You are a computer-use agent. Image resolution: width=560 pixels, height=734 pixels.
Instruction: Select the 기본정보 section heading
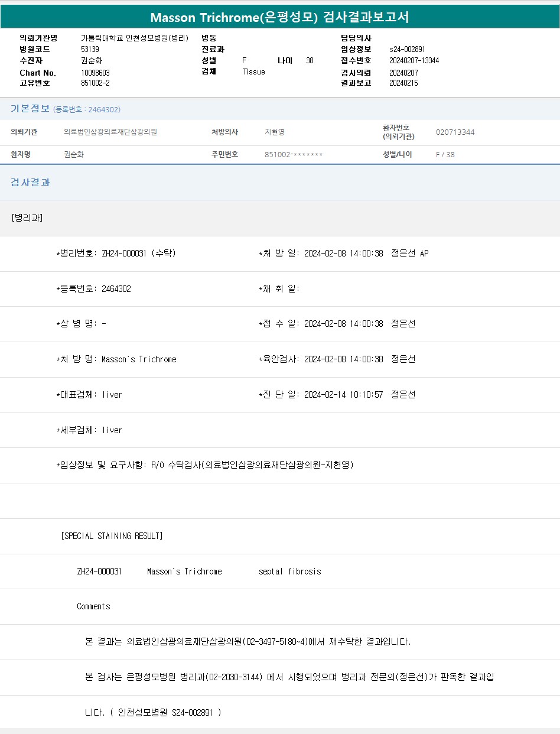pyautogui.click(x=30, y=109)
